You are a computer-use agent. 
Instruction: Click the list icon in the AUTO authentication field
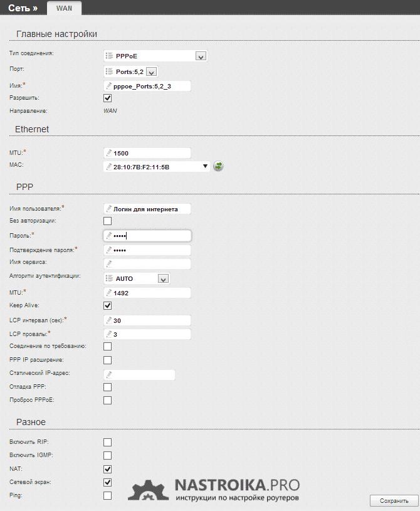(x=110, y=278)
